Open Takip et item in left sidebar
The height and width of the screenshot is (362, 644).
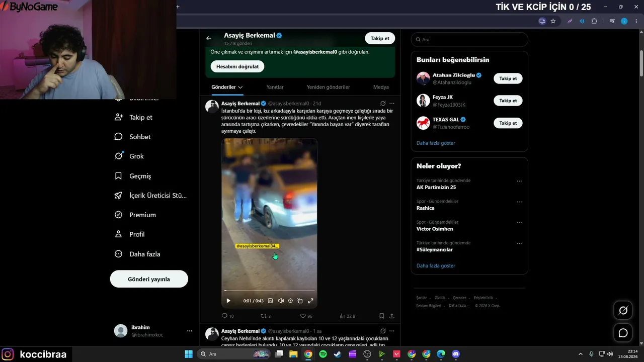pyautogui.click(x=133, y=117)
